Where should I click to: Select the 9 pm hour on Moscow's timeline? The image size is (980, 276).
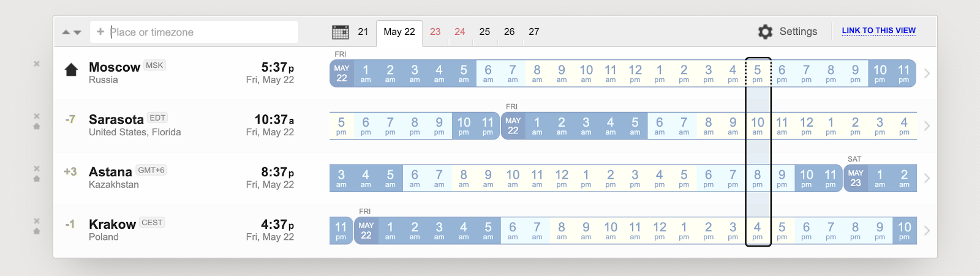click(855, 73)
